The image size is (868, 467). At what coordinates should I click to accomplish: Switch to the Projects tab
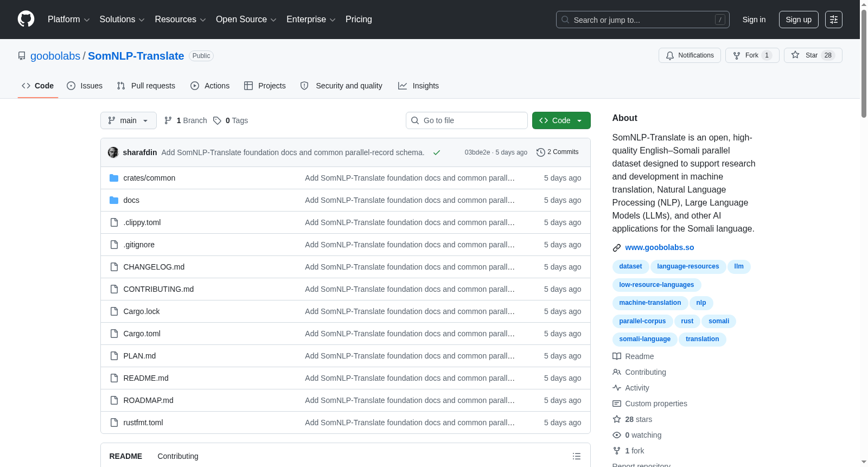(265, 86)
